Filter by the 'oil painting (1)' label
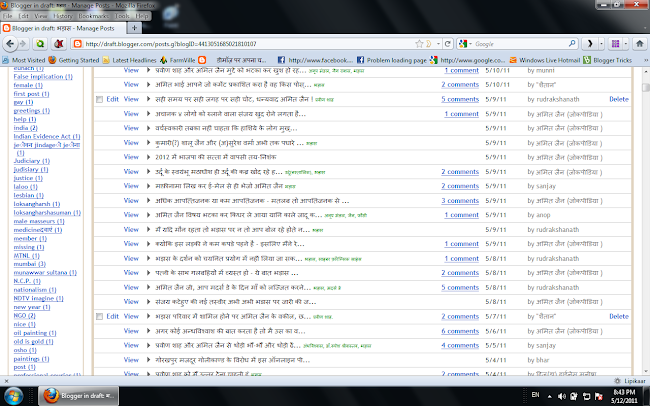Viewport: 650px width, 406px height. pos(35,333)
